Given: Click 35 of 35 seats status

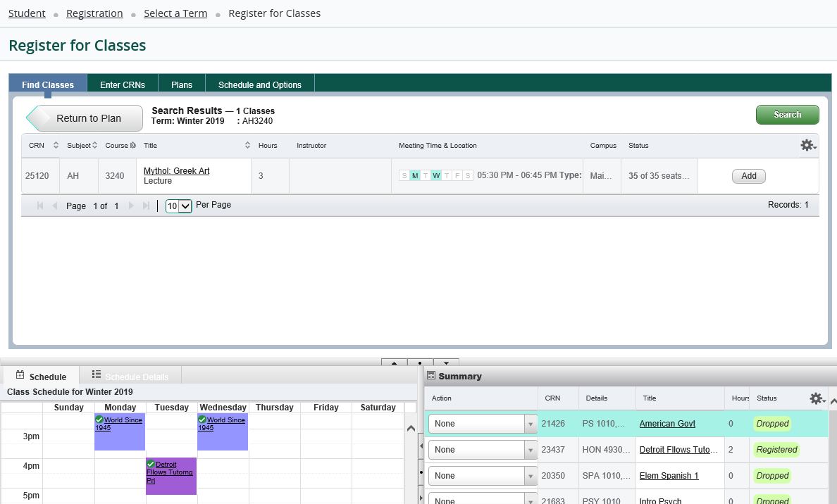Looking at the screenshot, I should (x=659, y=176).
